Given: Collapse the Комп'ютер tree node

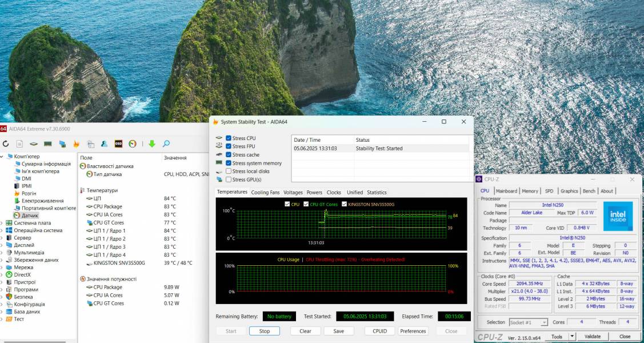Looking at the screenshot, I should pos(2,157).
